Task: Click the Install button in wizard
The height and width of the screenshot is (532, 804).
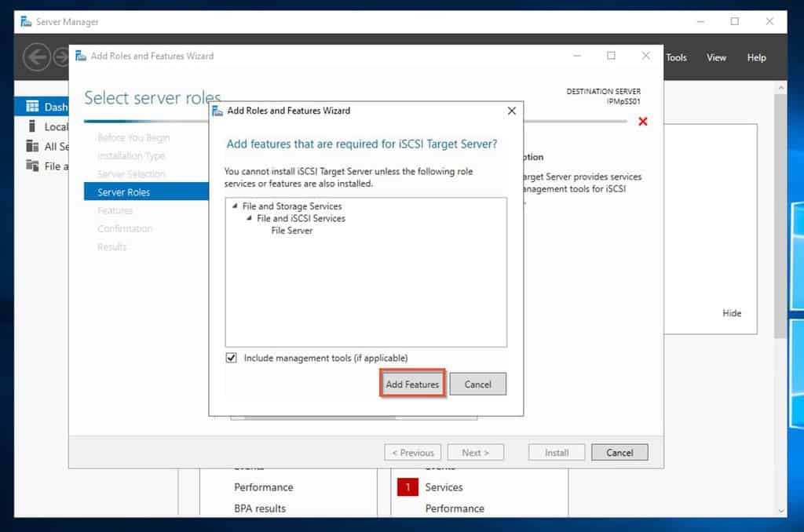Action: click(x=557, y=453)
